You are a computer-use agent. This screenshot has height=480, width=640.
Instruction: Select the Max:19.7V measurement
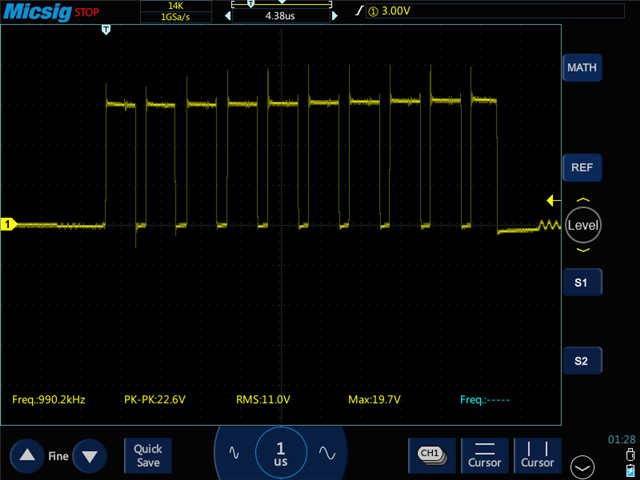(374, 399)
